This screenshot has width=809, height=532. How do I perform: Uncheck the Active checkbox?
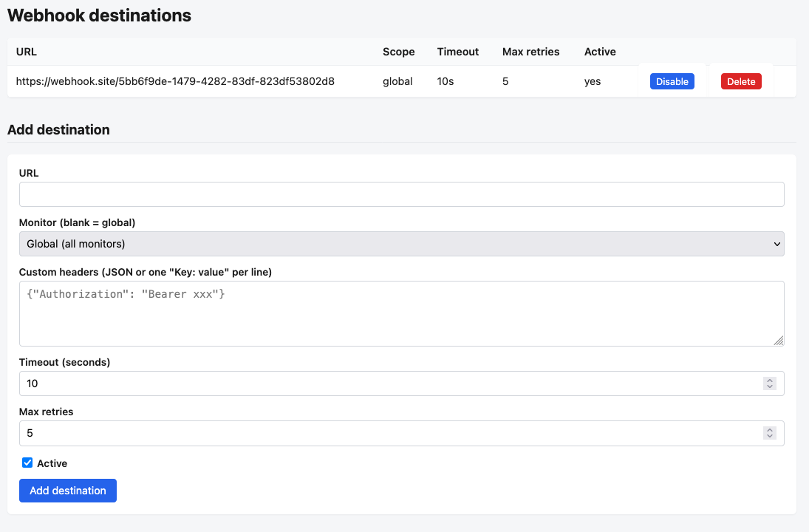tap(27, 463)
